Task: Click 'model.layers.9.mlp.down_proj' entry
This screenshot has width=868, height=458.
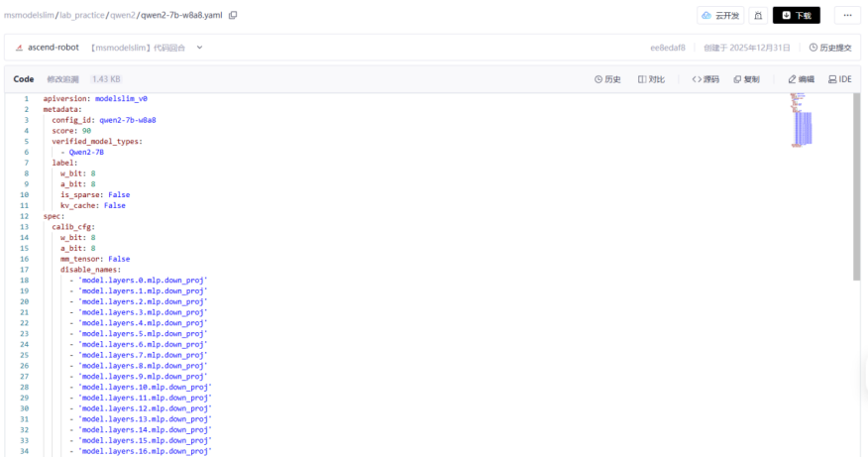Action: 143,377
